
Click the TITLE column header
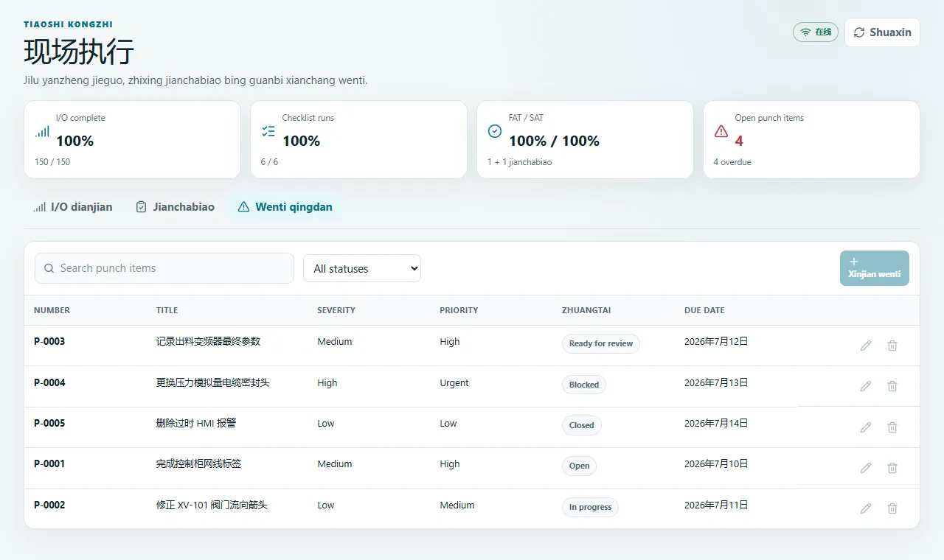coord(167,310)
